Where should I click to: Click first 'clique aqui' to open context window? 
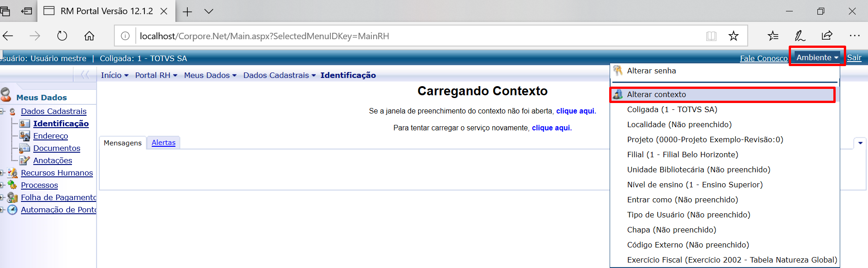click(x=575, y=111)
